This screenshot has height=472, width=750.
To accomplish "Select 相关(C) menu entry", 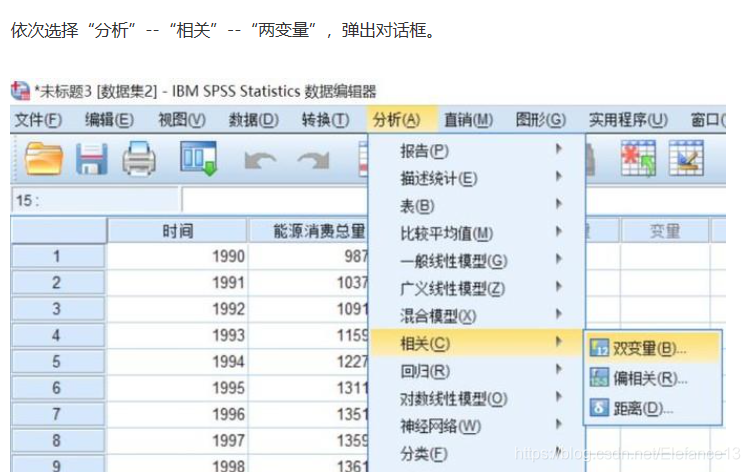I will 477,343.
